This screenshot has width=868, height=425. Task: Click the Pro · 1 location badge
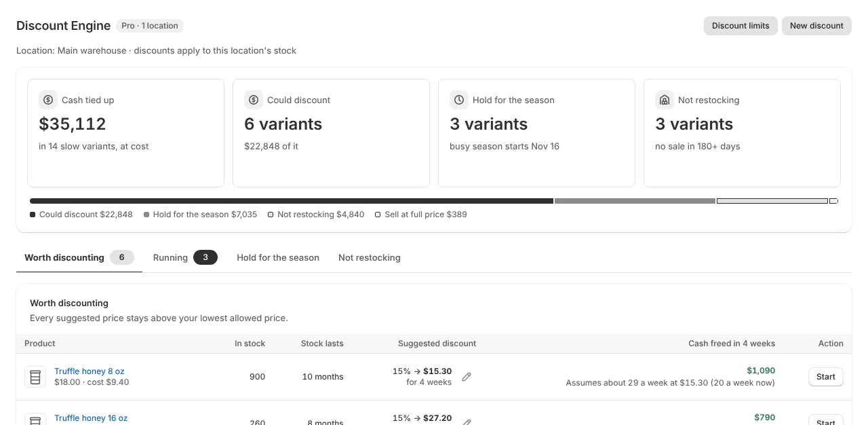150,26
